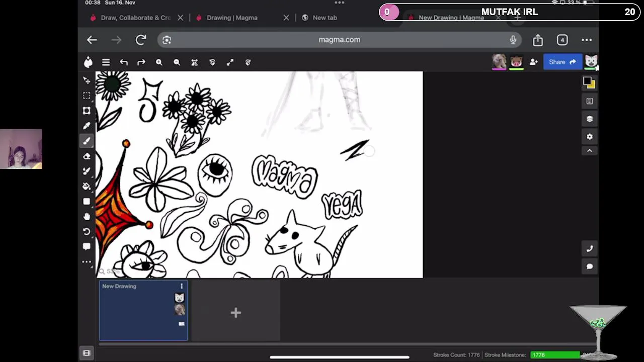Select the Shape rectangle tool
Screen dimensions: 644x362
87,202
